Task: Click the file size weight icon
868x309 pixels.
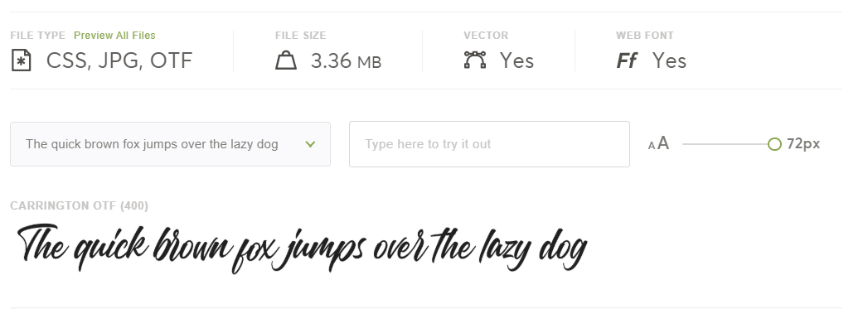Action: coord(286,60)
